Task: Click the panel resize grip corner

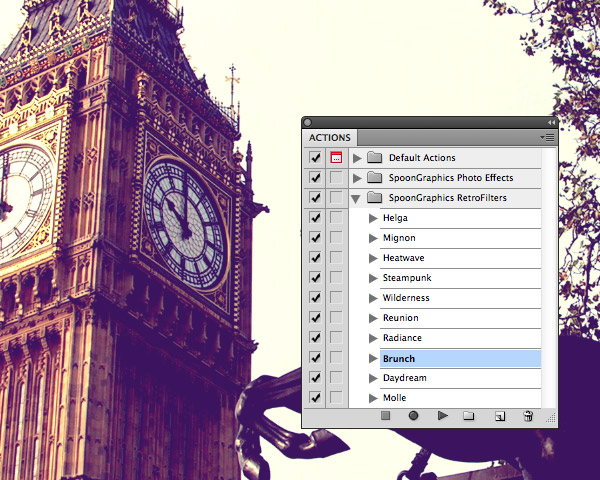Action: 551,418
